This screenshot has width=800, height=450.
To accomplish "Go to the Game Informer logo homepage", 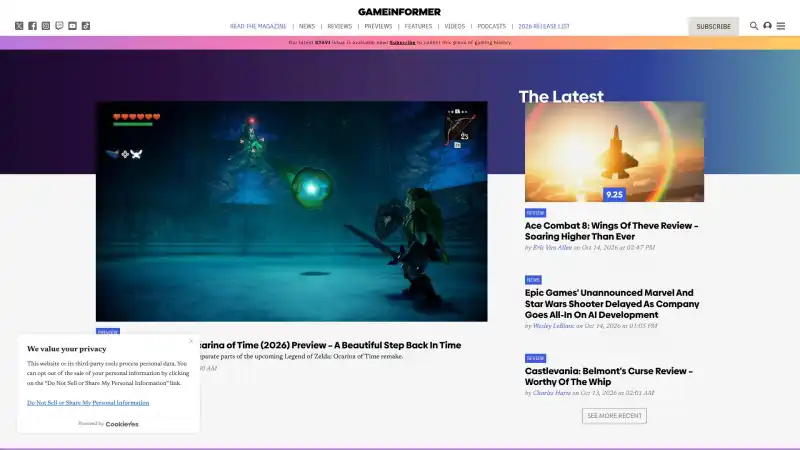I will (x=399, y=12).
